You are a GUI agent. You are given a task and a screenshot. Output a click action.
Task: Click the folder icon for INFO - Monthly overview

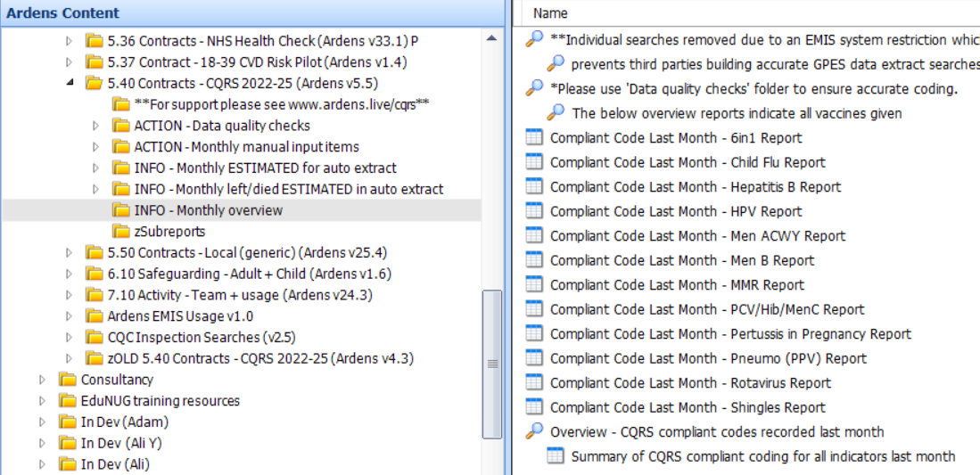(x=121, y=210)
